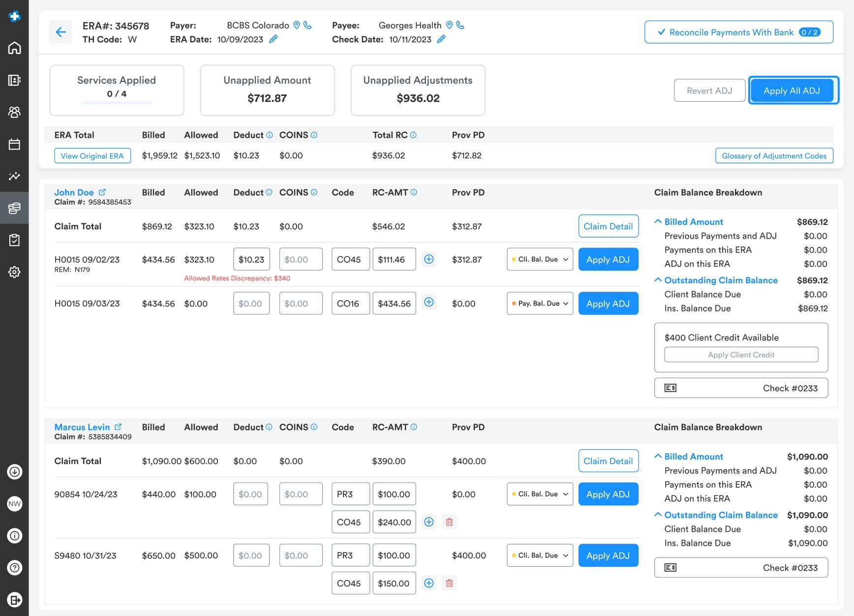Open the calendar icon in the sidebar

coord(14,144)
